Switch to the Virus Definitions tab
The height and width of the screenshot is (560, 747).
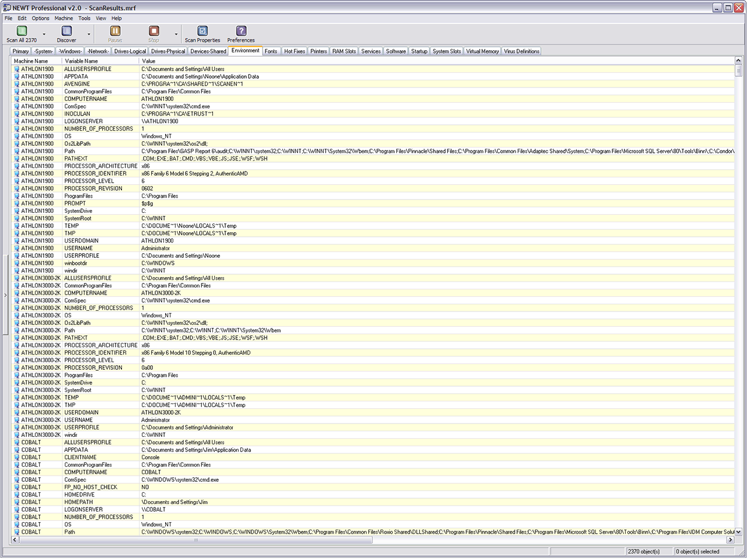tap(521, 51)
